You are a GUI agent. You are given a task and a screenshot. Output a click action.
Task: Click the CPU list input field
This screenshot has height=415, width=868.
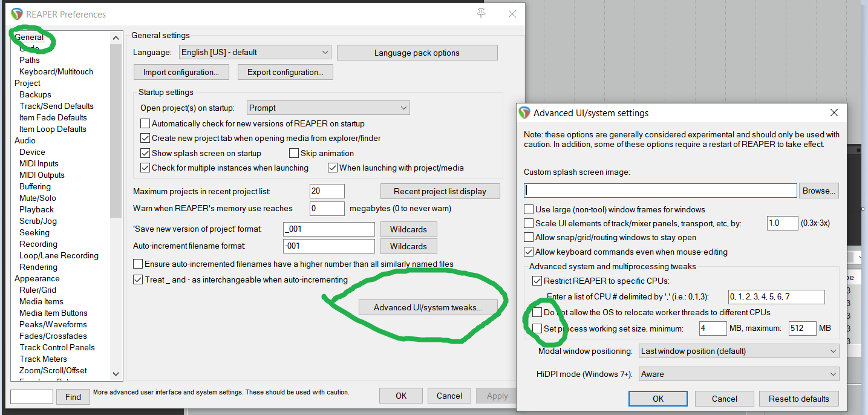(776, 296)
